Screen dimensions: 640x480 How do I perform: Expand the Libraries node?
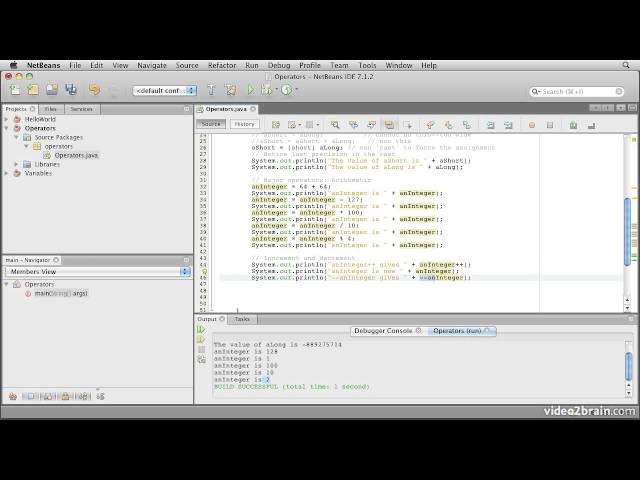(x=16, y=164)
